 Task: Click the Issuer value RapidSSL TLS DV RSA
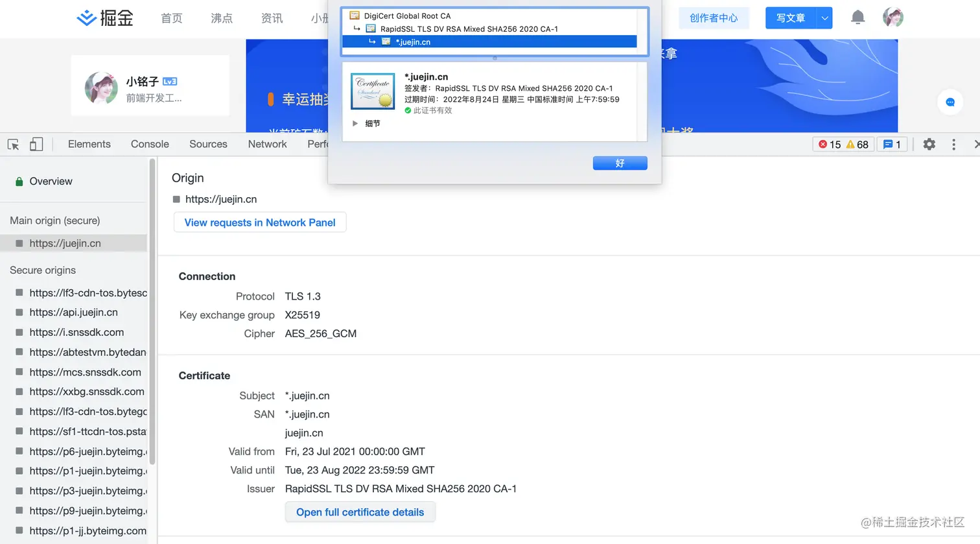401,490
